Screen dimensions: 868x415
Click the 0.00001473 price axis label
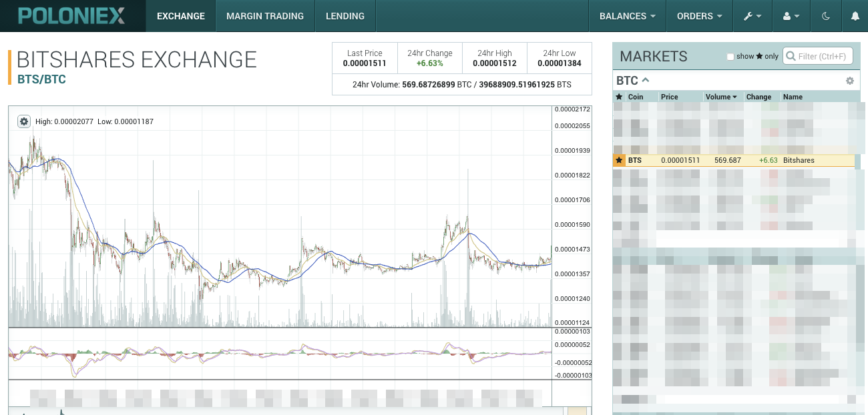point(572,249)
